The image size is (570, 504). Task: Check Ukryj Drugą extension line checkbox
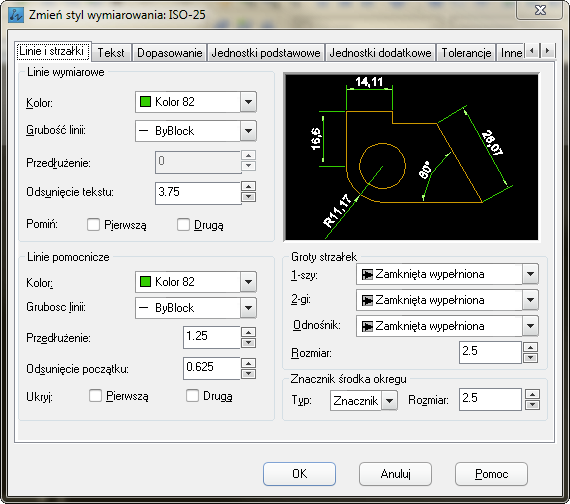(x=192, y=395)
